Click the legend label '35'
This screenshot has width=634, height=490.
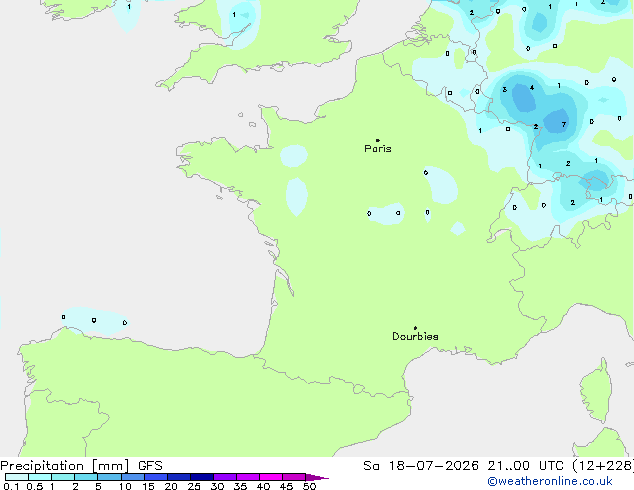coord(240,486)
